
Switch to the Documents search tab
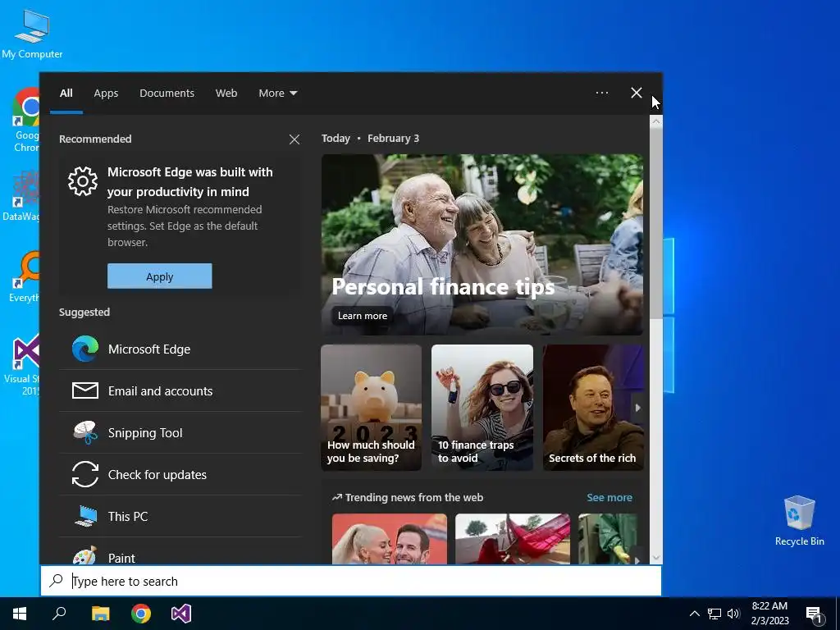[x=167, y=94]
